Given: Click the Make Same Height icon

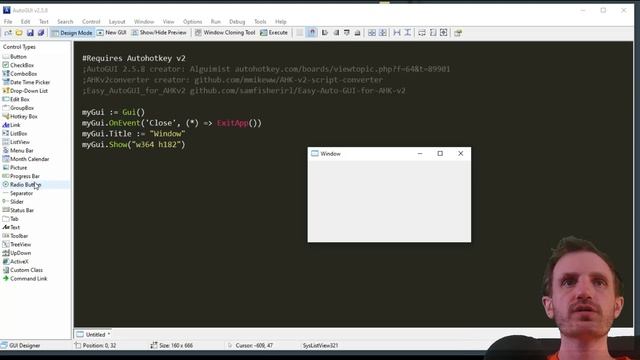Looking at the screenshot, I should (x=433, y=33).
